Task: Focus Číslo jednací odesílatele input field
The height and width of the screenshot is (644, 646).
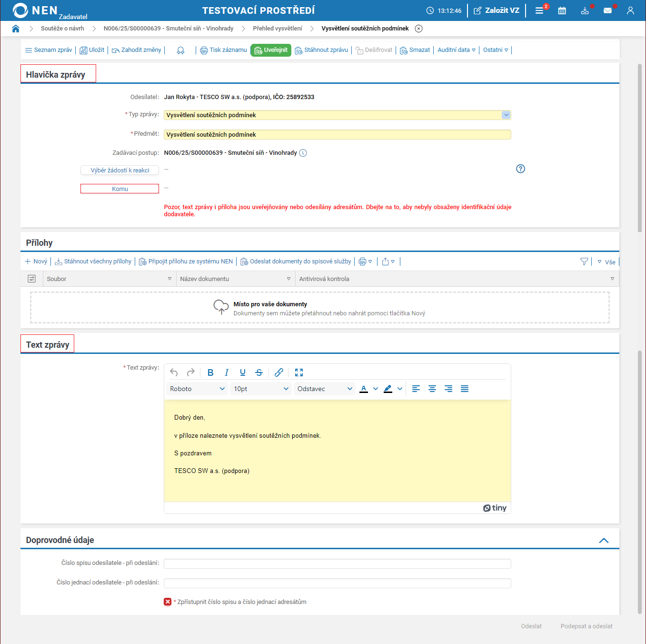Action: tap(338, 583)
